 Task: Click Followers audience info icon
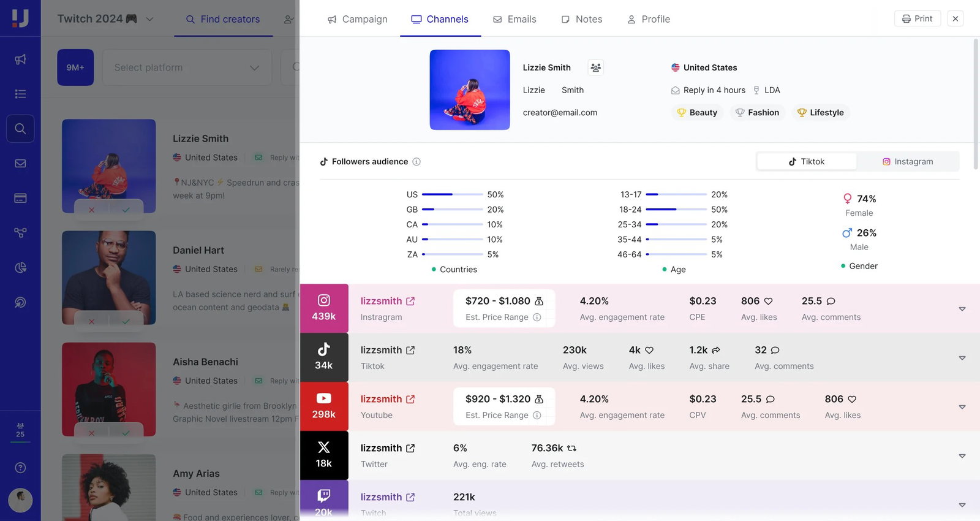417,162
